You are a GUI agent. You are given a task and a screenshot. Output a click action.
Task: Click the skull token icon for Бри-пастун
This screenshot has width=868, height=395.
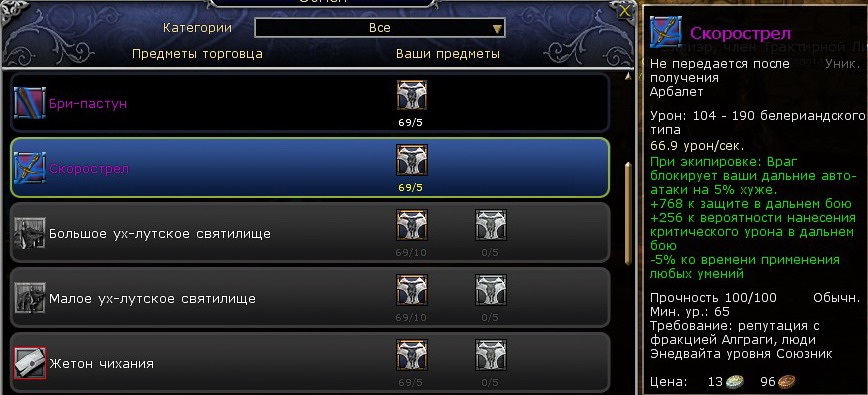point(412,96)
